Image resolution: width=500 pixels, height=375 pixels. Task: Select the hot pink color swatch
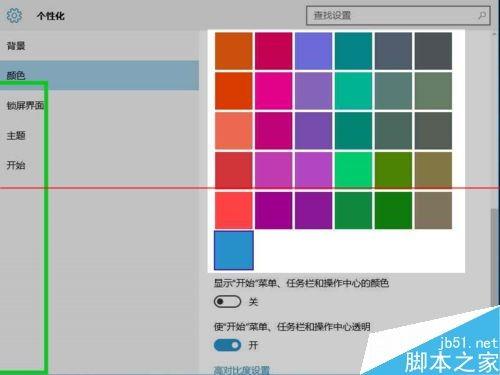point(274,91)
